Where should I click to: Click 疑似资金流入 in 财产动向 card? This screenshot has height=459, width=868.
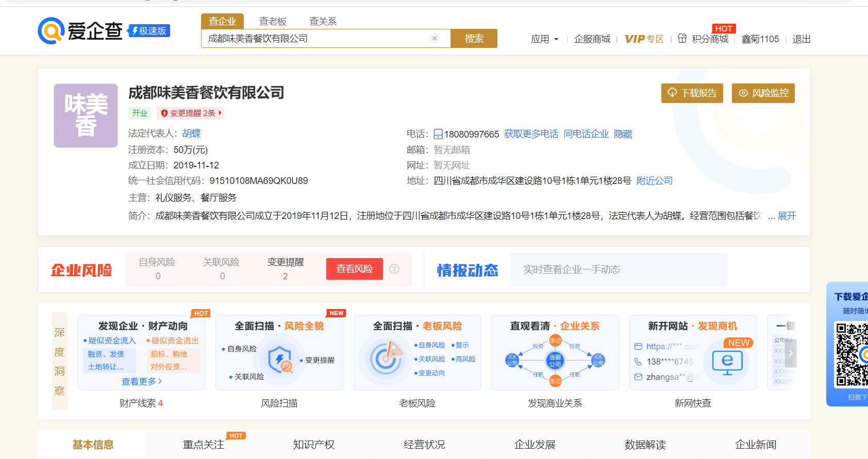tap(112, 341)
